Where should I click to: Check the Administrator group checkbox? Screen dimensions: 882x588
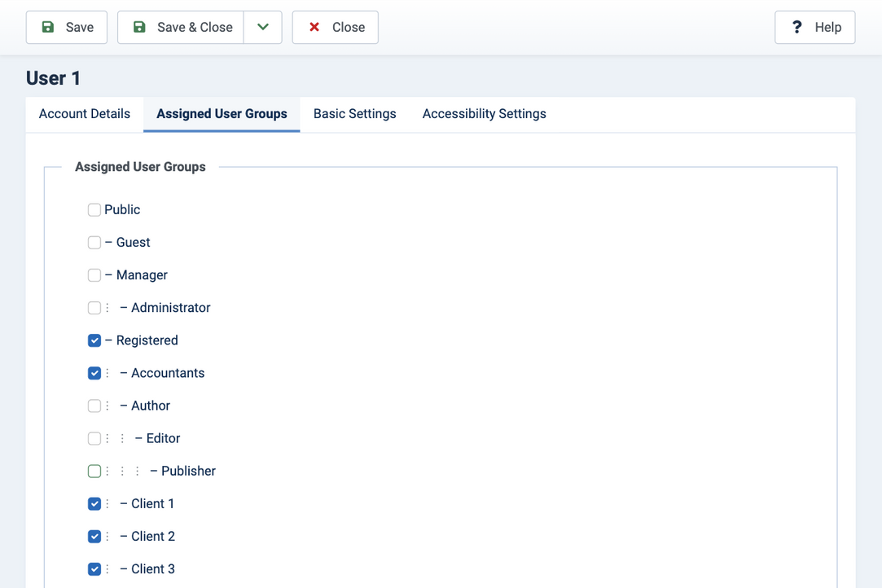94,308
